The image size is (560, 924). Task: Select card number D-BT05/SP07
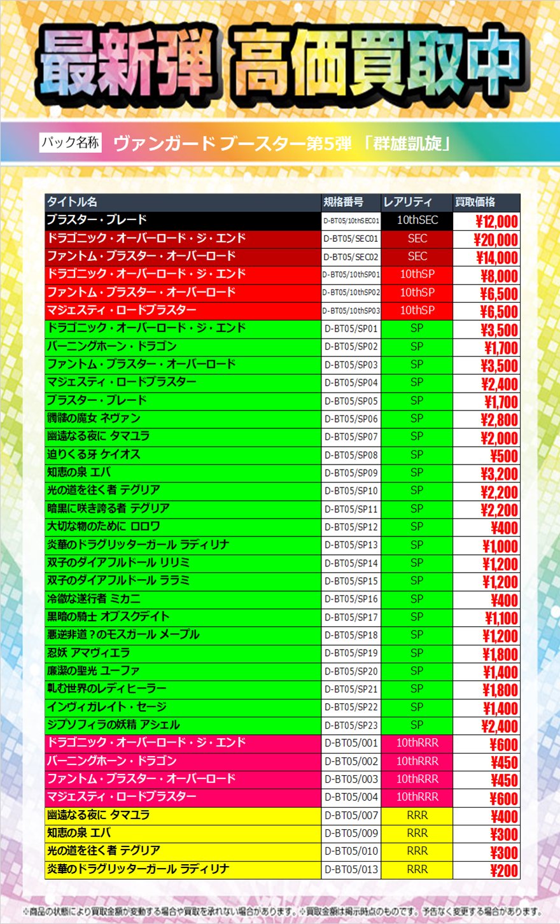351,437
